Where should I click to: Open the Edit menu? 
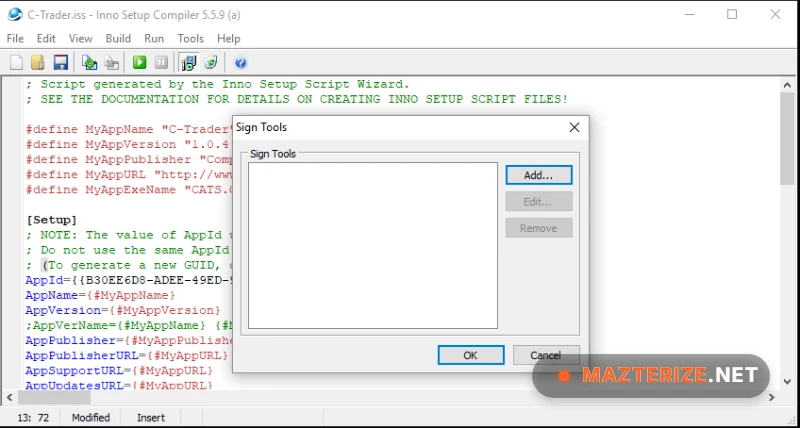46,39
